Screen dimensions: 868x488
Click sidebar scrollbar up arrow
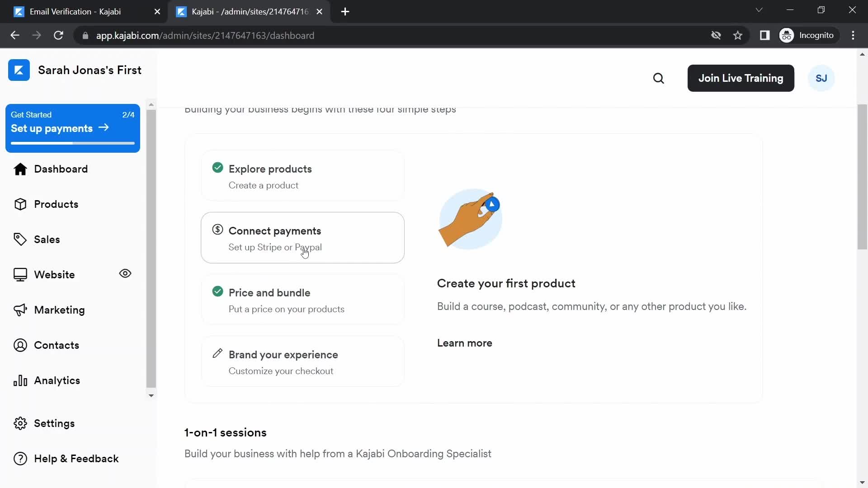tap(151, 104)
